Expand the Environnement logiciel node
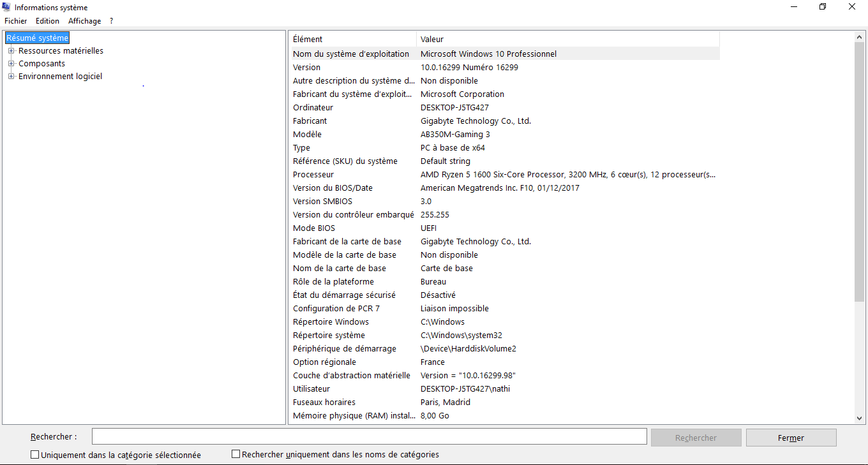Image resolution: width=868 pixels, height=465 pixels. pos(11,77)
